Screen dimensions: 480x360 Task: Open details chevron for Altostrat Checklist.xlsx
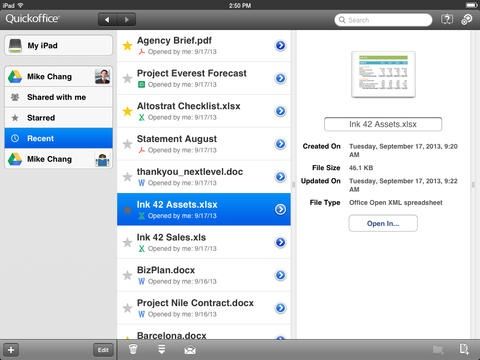280,111
